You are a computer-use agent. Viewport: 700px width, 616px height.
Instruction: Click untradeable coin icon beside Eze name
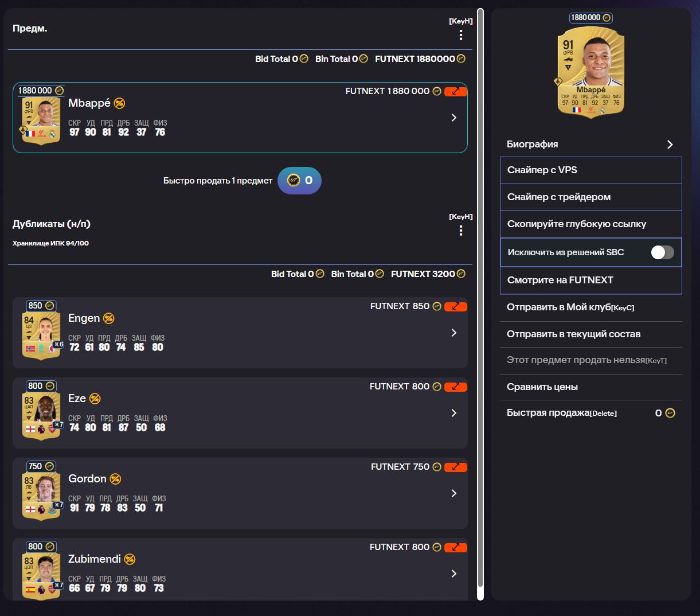click(x=95, y=399)
